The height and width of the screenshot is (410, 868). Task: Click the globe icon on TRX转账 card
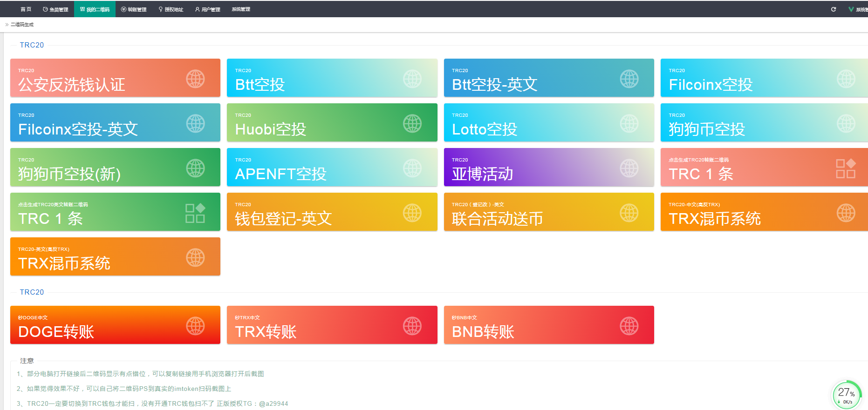click(x=412, y=326)
